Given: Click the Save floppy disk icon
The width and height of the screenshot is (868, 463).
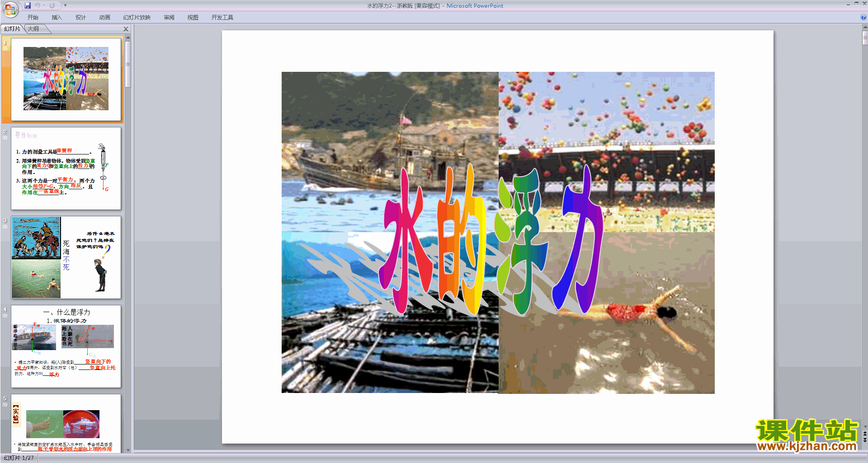Looking at the screenshot, I should click(x=28, y=5).
